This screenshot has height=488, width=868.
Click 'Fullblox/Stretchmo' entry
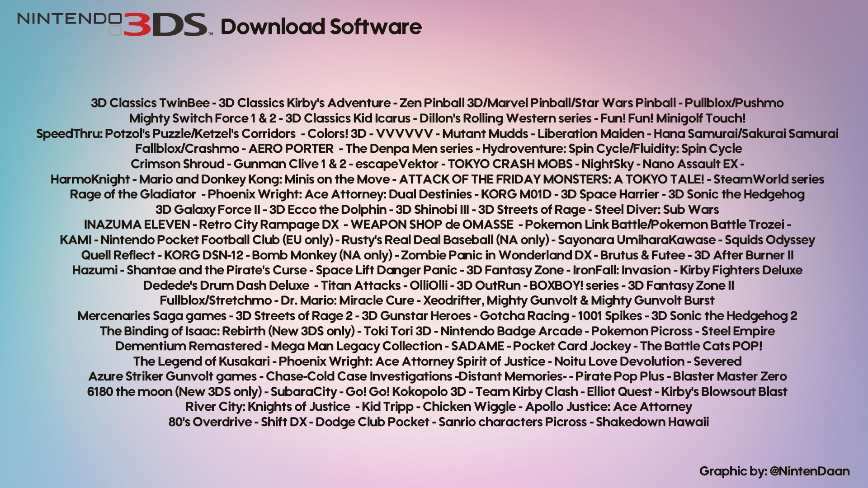216,300
